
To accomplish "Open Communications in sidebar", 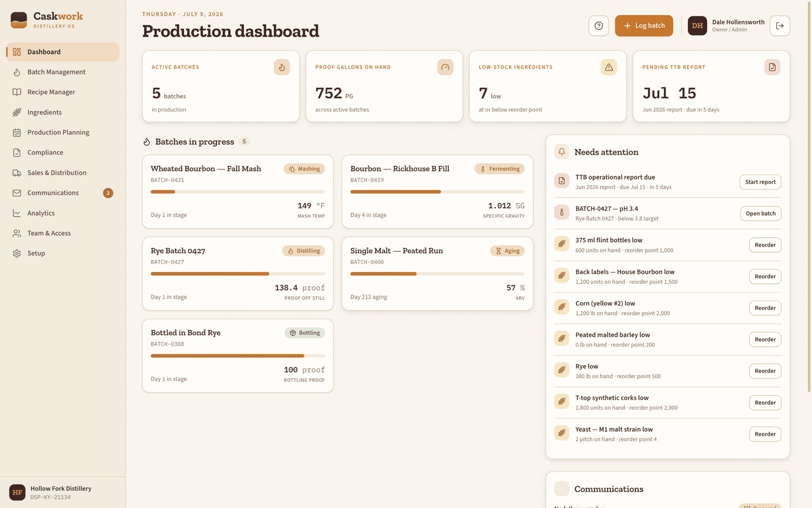I will (63, 193).
